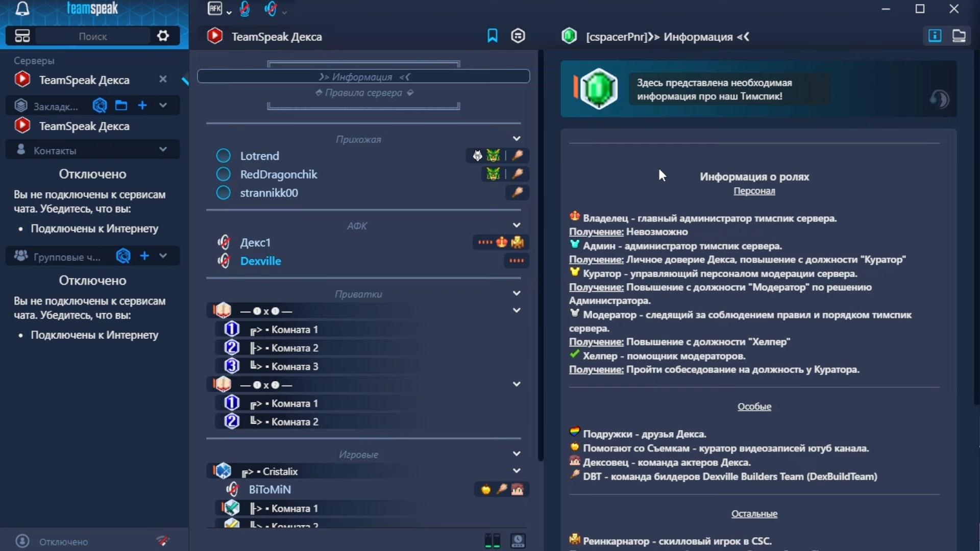Add a new group chat

pos(144,256)
